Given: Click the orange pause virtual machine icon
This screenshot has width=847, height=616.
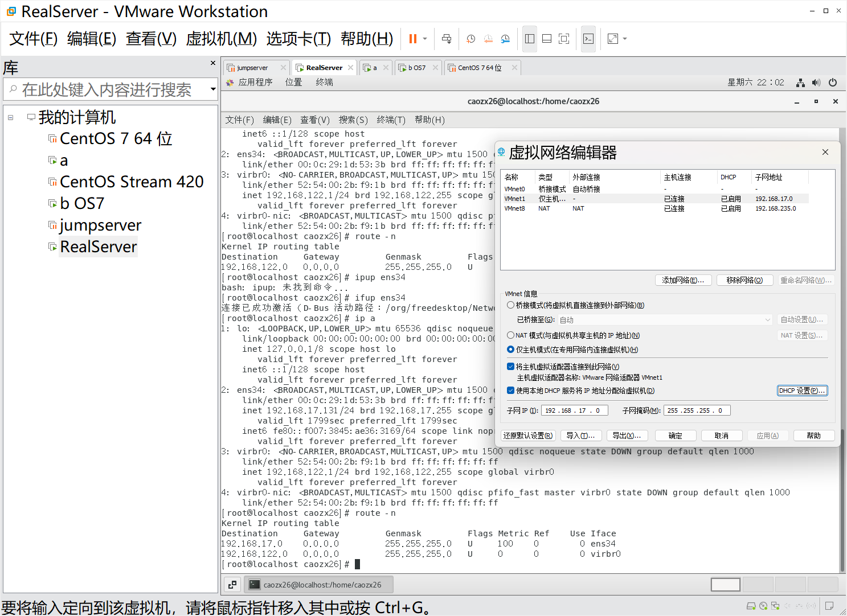Looking at the screenshot, I should pos(413,39).
